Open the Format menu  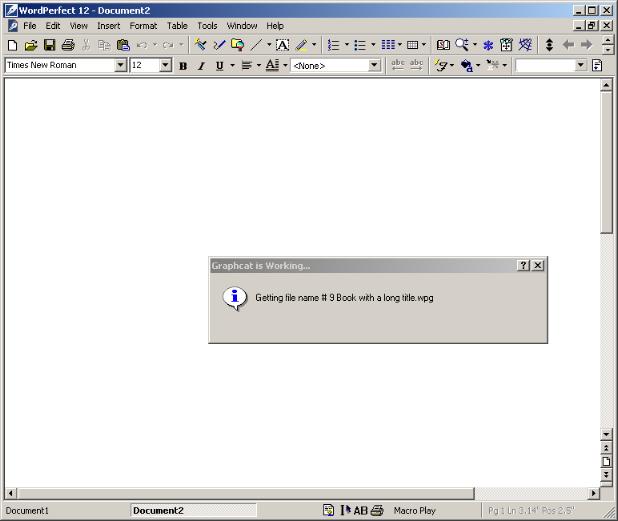tap(143, 26)
